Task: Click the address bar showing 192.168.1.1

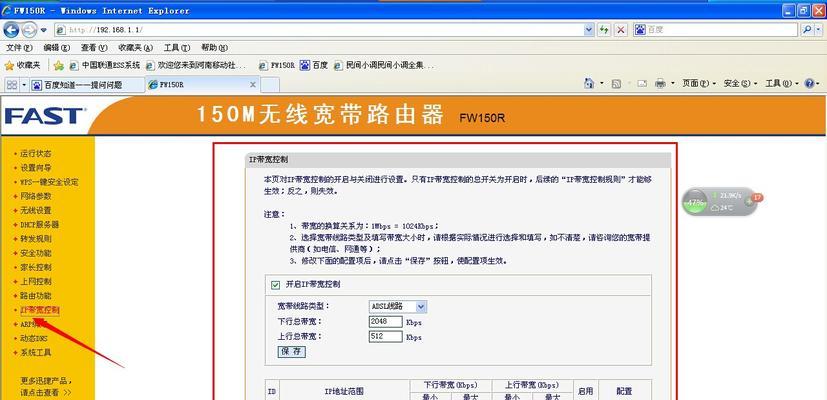Action: click(319, 30)
